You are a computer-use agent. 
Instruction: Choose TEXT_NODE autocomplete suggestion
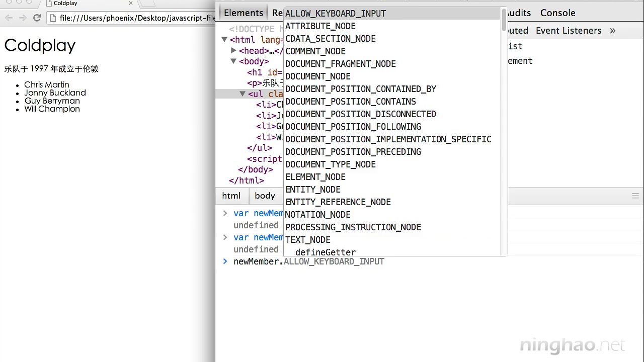click(x=392, y=240)
